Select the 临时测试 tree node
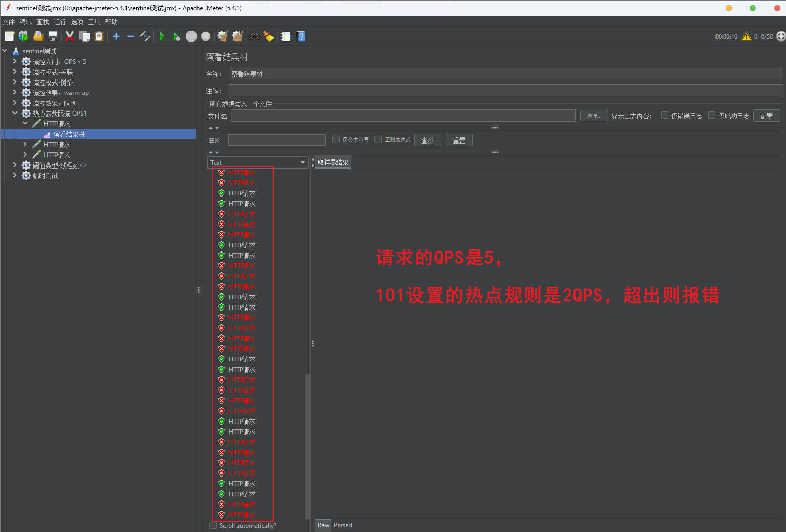786x532 pixels. click(x=45, y=175)
